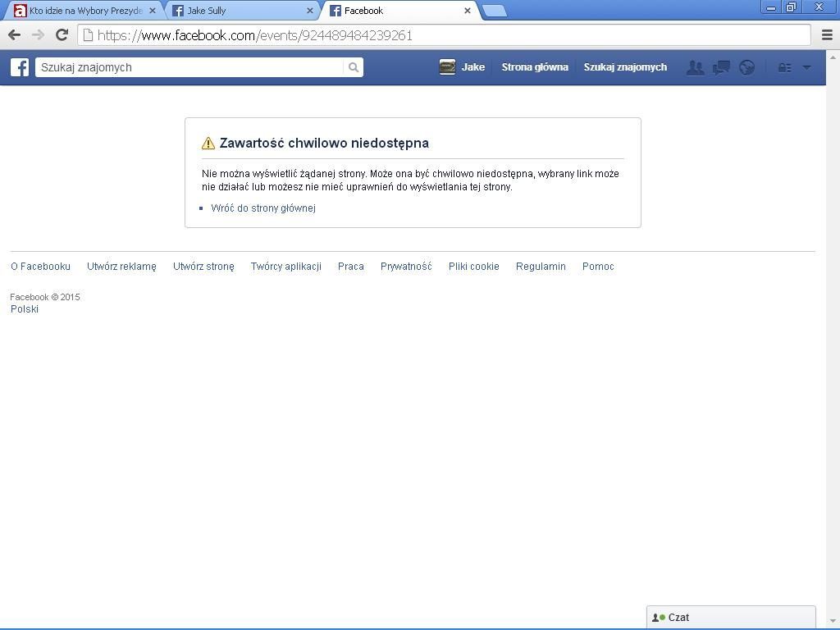840x630 pixels.
Task: Click the Facebook favicon on the active tab
Action: coord(336,11)
